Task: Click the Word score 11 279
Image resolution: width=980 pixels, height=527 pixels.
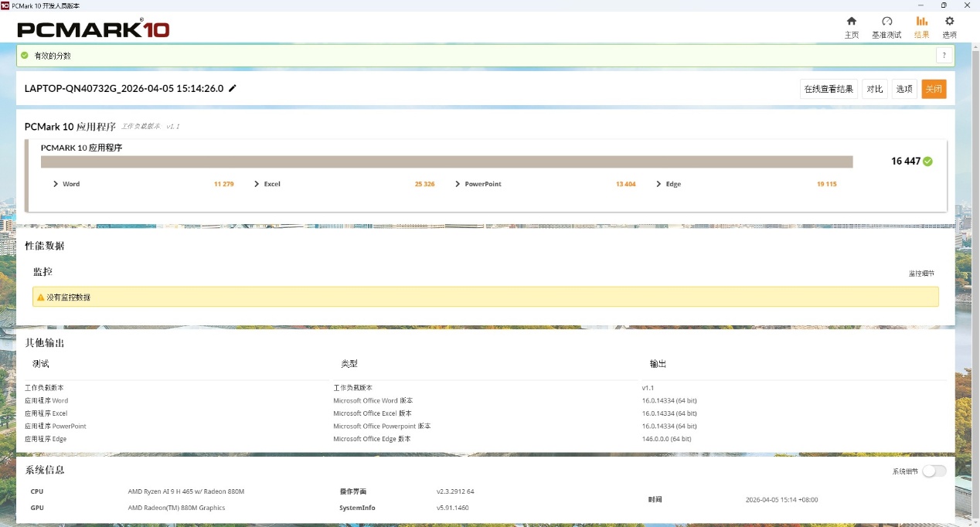Action: point(223,184)
